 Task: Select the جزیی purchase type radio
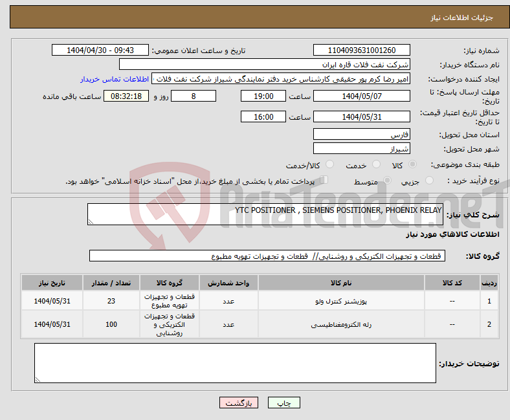click(x=429, y=181)
